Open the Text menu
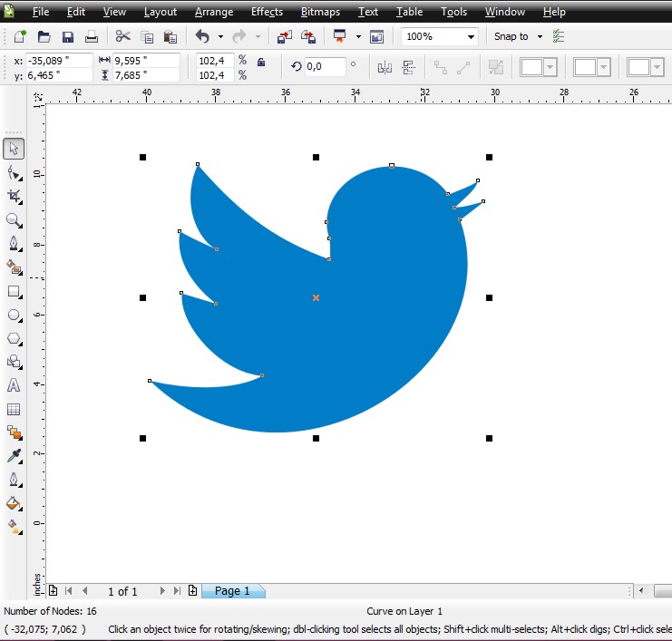Screen dimensions: 672x641 368,12
